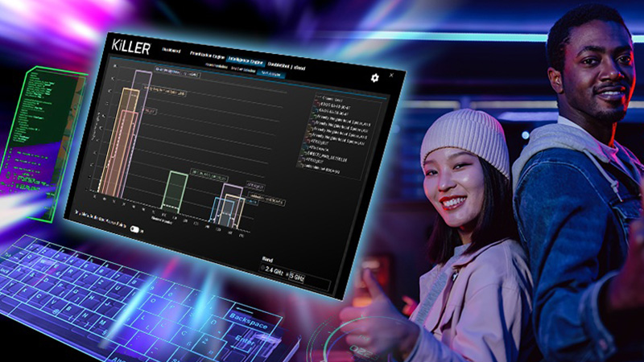Image resolution: width=644 pixels, height=362 pixels.
Task: Click the Killer logo
Action: (129, 49)
